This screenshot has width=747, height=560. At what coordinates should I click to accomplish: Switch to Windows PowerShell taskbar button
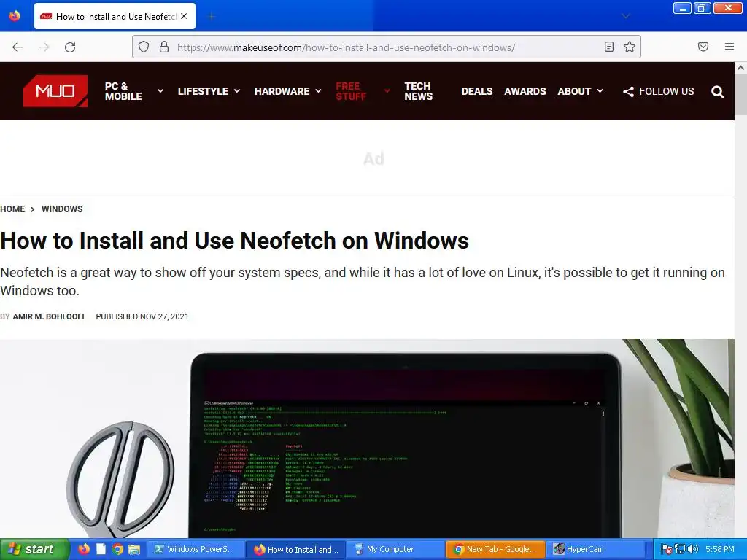click(195, 549)
